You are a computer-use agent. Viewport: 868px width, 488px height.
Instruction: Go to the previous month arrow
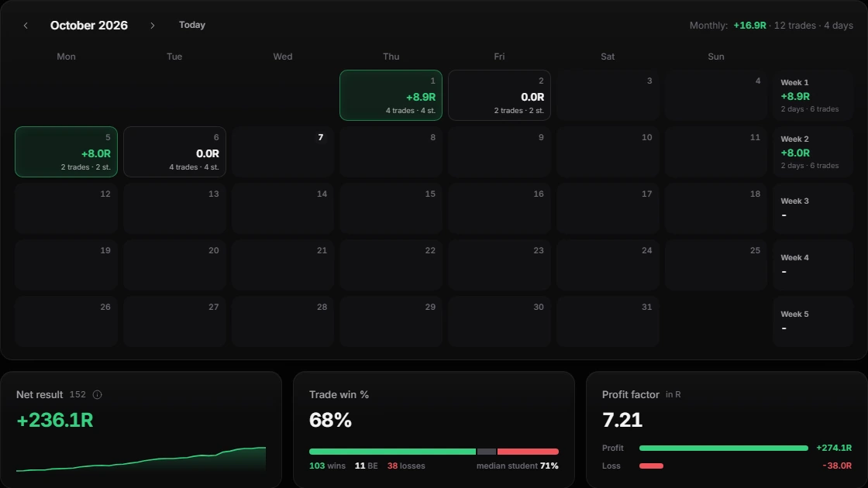click(26, 26)
